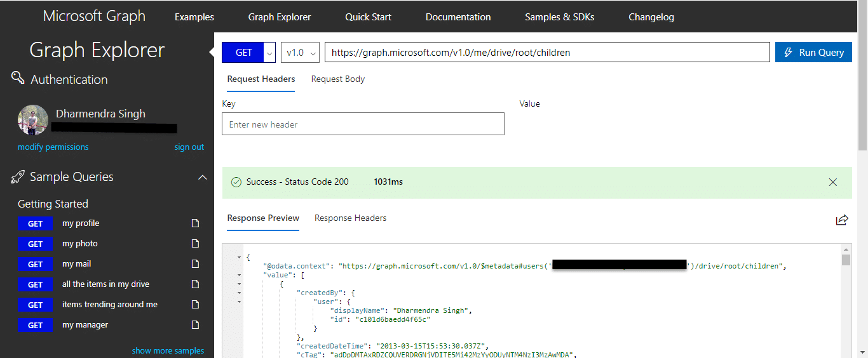Click the Graph Explorer sidebar title
This screenshot has width=868, height=358.
click(97, 50)
